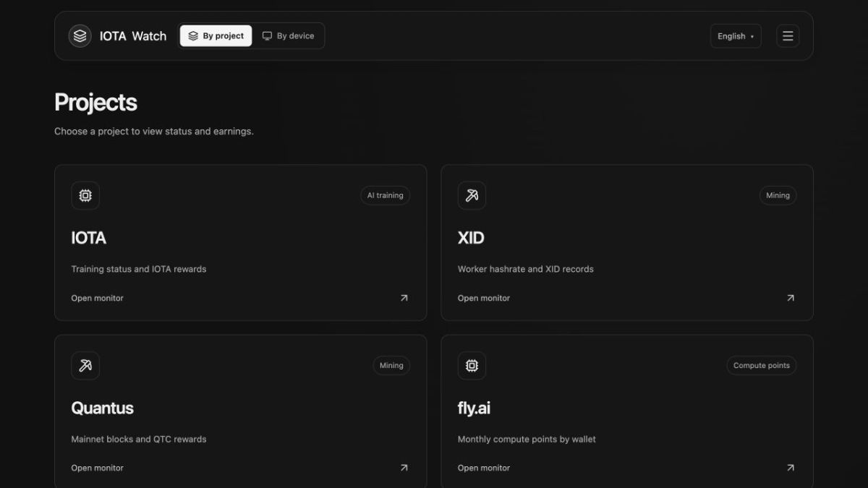Open monitor link on Quantus card
Screen dimensions: 868x488
click(x=97, y=468)
